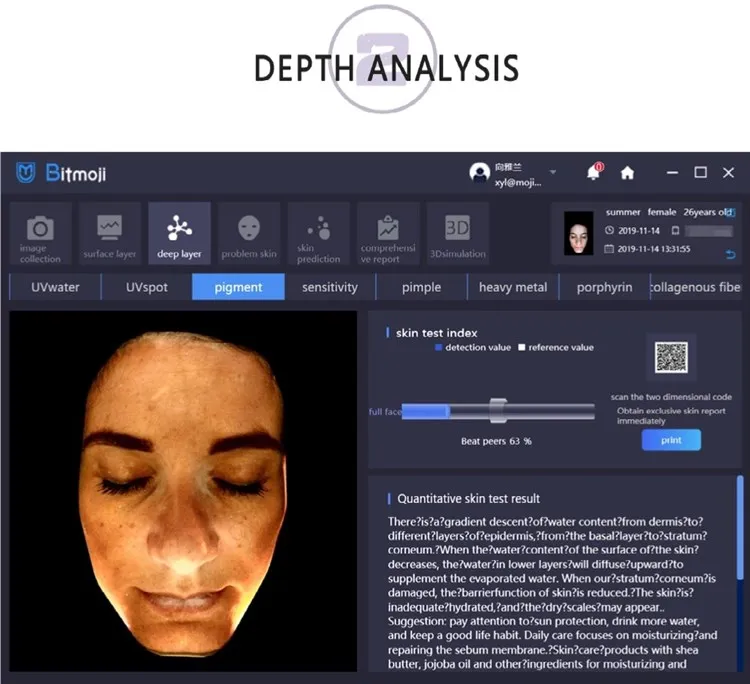Image resolution: width=750 pixels, height=684 pixels.
Task: Click the detection value legend swatch
Action: tap(438, 347)
